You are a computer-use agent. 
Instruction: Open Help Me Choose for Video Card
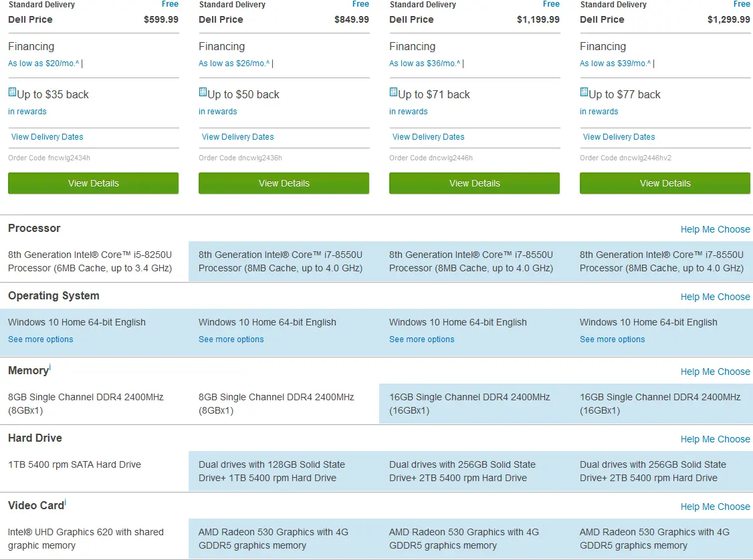click(x=715, y=507)
